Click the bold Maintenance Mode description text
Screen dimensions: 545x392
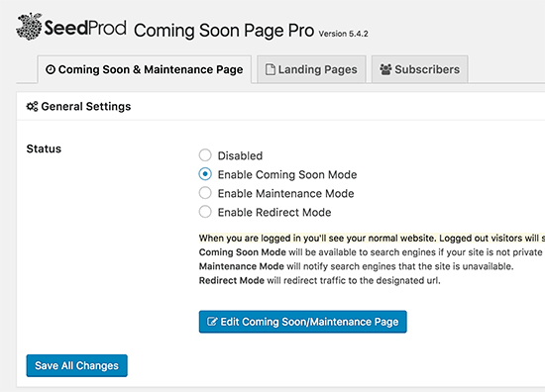(x=241, y=266)
